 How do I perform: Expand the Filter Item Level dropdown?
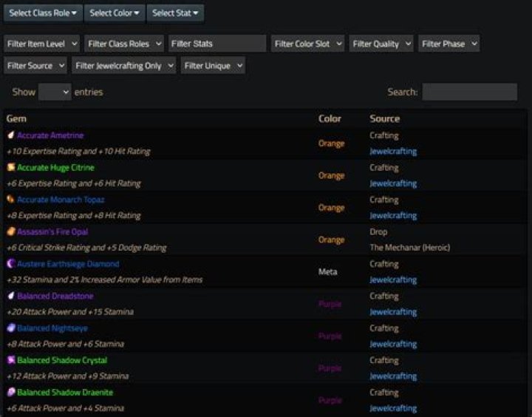coord(42,44)
